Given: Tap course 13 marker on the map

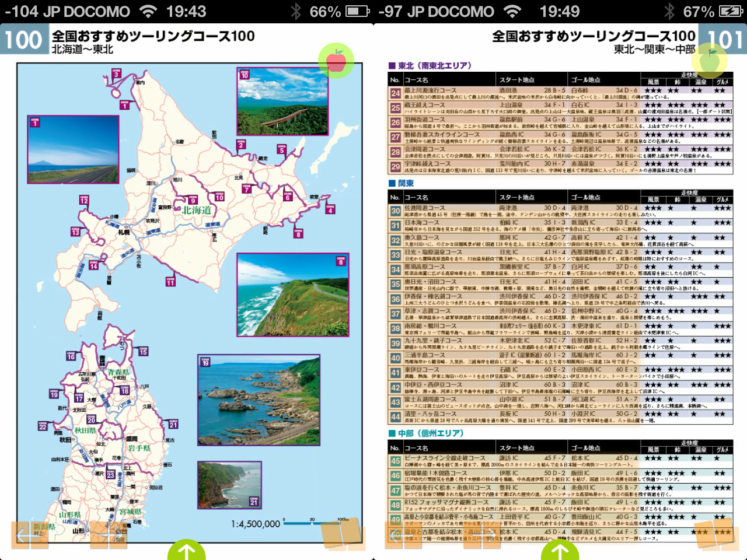Looking at the screenshot, I should (75, 231).
